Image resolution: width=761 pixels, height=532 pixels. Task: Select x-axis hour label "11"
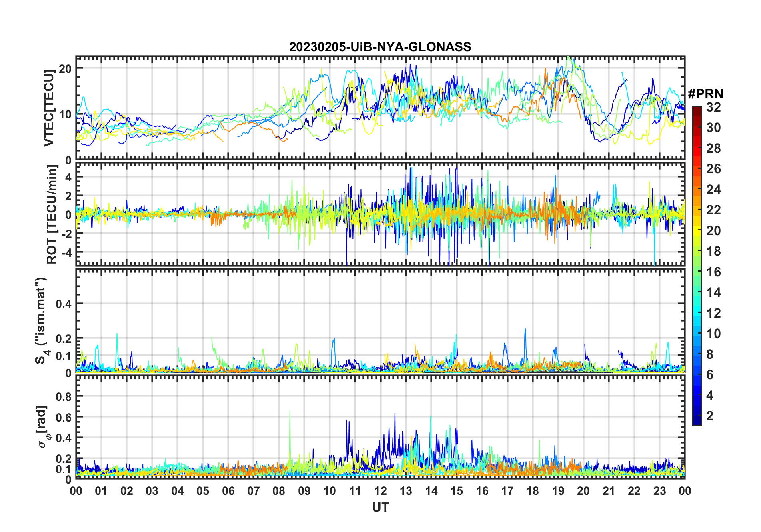click(x=355, y=491)
